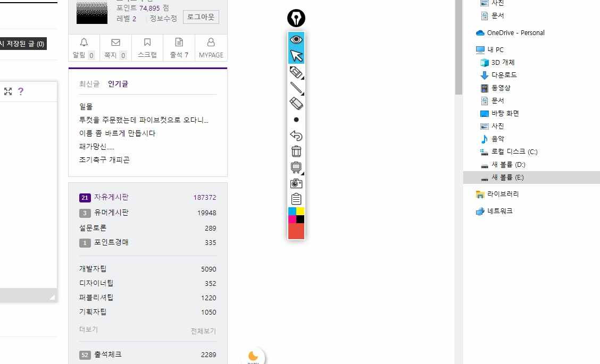Open 바탕 화면 folder in Explorer
This screenshot has width=600, height=364.
click(505, 114)
